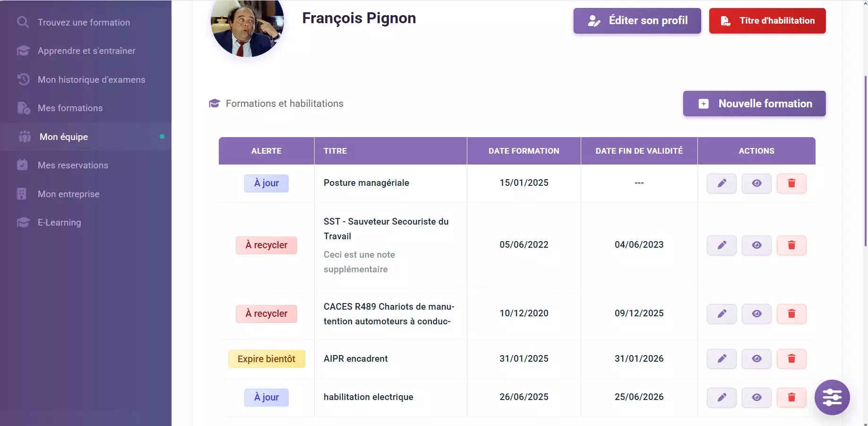Open the floating filter button at bottom right
Image resolution: width=868 pixels, height=426 pixels.
point(833,398)
